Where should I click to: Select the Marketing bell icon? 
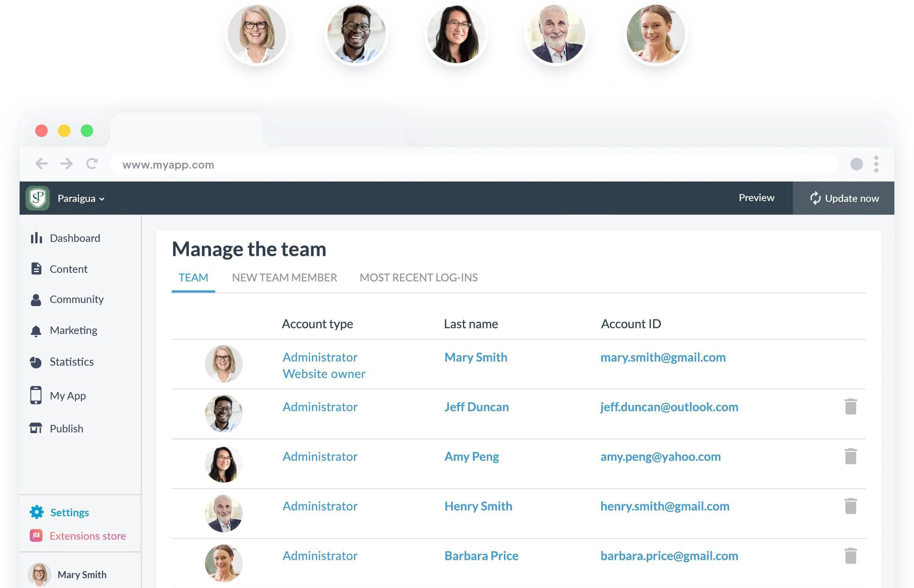coord(36,331)
